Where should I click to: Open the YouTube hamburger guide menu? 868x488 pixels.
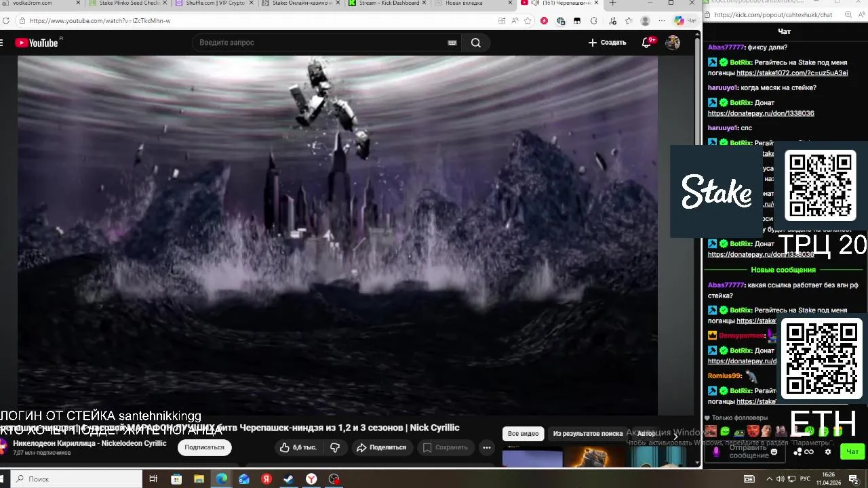2,43
